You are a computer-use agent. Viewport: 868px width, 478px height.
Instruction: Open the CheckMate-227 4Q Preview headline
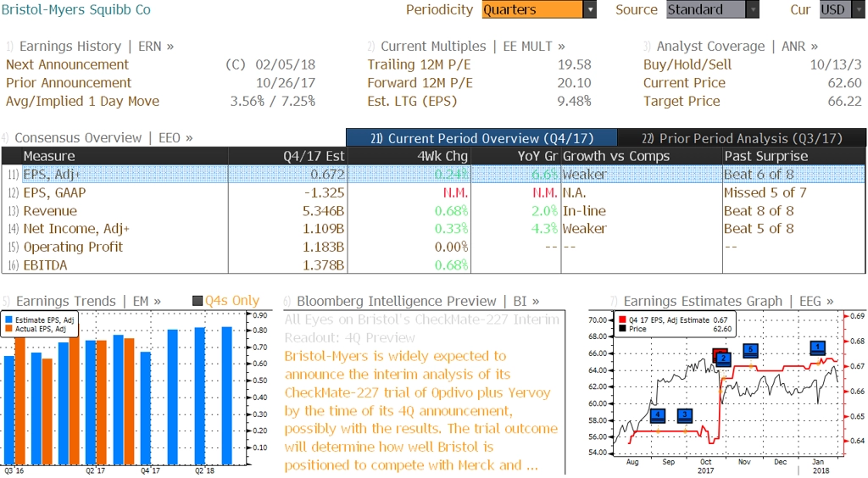tap(422, 329)
